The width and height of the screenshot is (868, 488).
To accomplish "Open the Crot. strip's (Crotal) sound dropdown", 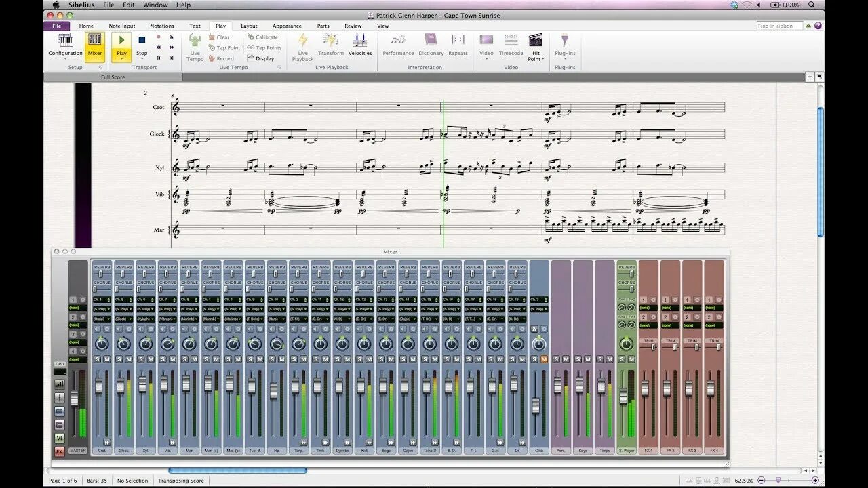I will click(x=102, y=319).
